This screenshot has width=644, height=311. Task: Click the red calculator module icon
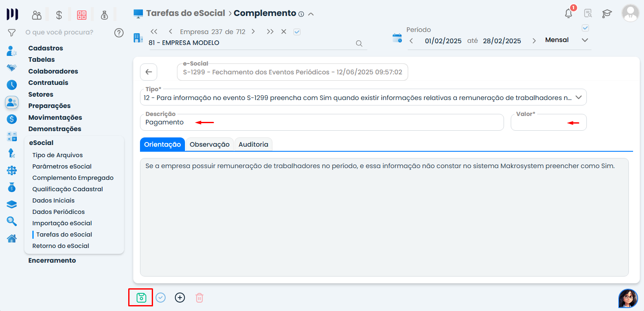(82, 15)
